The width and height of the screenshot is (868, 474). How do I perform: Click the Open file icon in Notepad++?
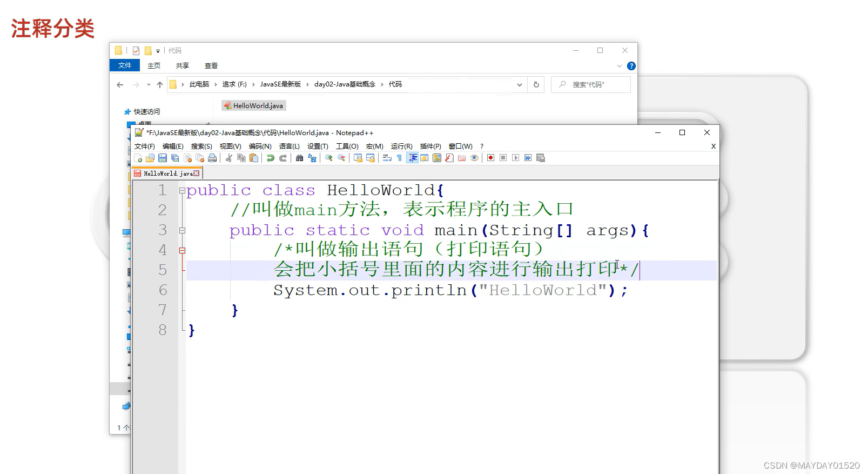pyautogui.click(x=150, y=158)
